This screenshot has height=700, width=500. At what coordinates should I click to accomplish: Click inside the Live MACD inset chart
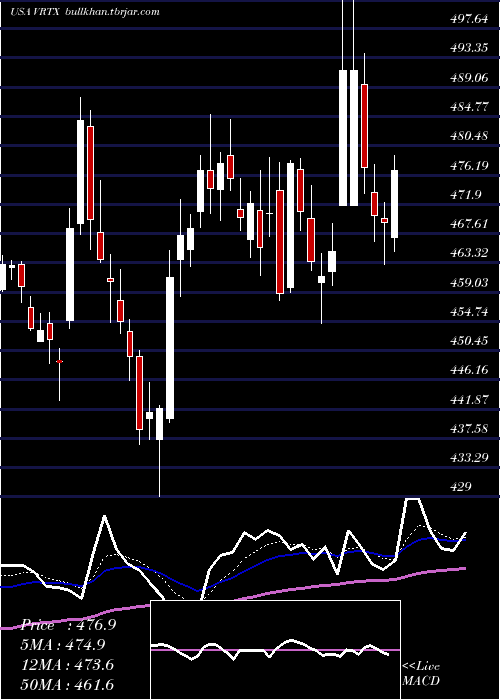point(275,650)
